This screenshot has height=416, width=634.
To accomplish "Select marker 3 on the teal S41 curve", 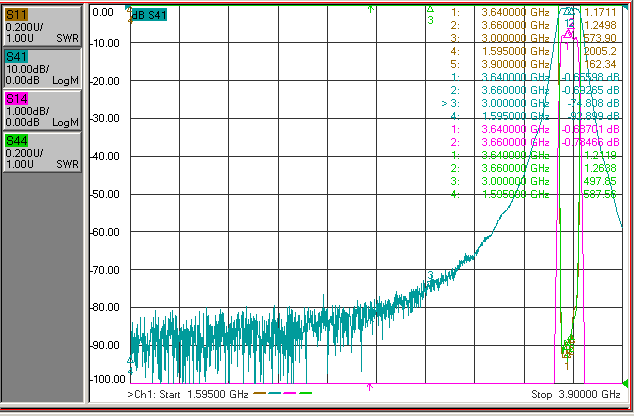I will pos(430,275).
